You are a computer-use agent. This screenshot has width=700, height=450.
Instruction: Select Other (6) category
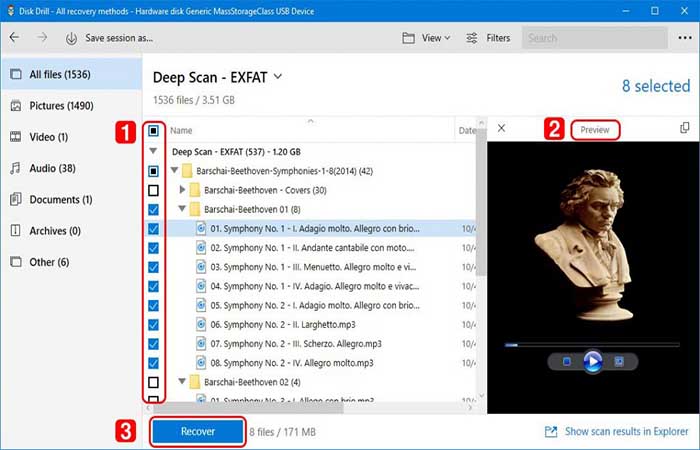(71, 262)
